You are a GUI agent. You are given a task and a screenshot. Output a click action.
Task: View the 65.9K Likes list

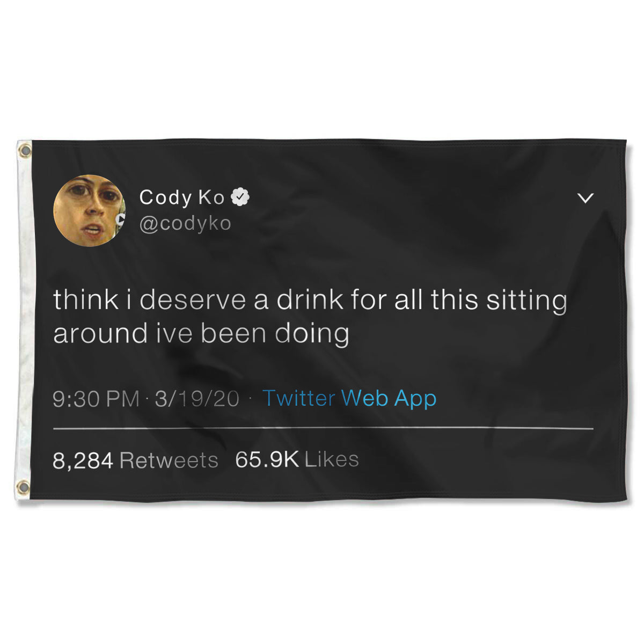[297, 459]
